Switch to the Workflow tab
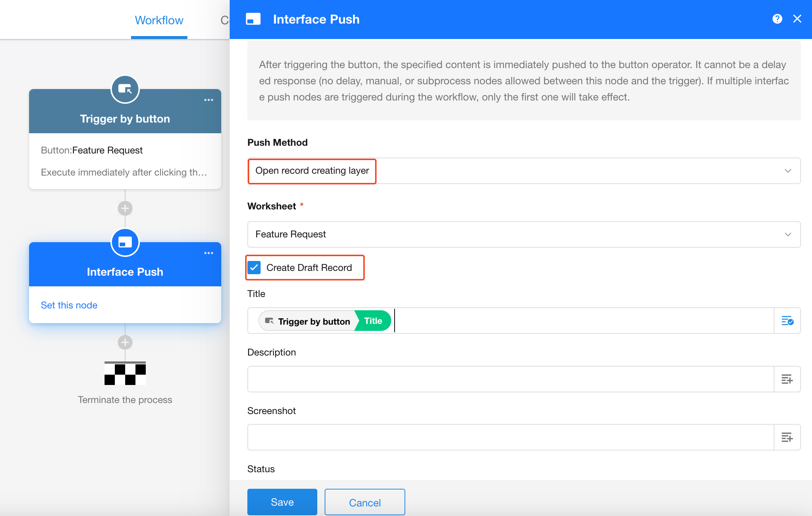This screenshot has width=812, height=516. click(159, 20)
